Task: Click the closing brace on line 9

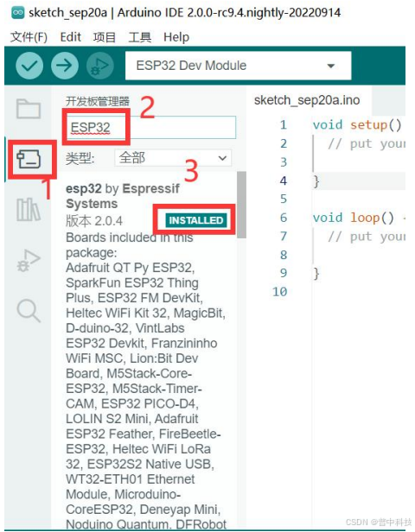Action: (316, 273)
